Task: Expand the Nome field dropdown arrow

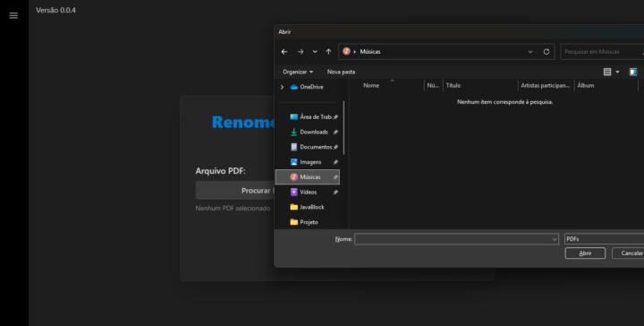Action: [555, 239]
